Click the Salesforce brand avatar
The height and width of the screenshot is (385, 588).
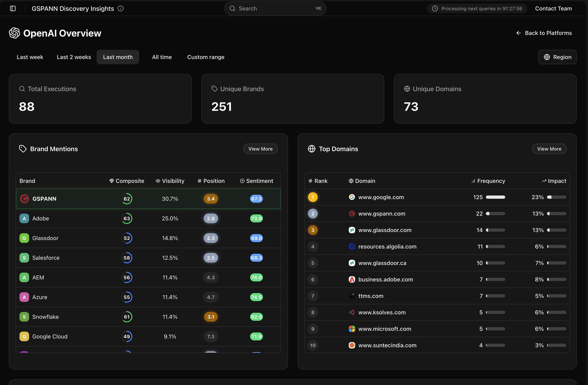click(24, 258)
